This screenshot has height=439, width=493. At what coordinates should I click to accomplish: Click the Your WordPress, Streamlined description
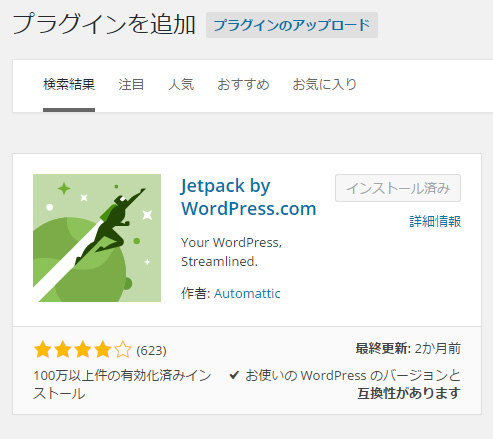231,252
